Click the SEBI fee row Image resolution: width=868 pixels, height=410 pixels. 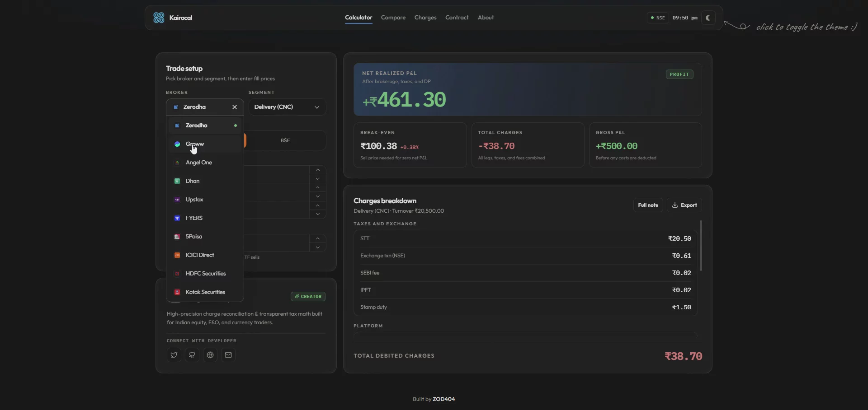coord(526,273)
